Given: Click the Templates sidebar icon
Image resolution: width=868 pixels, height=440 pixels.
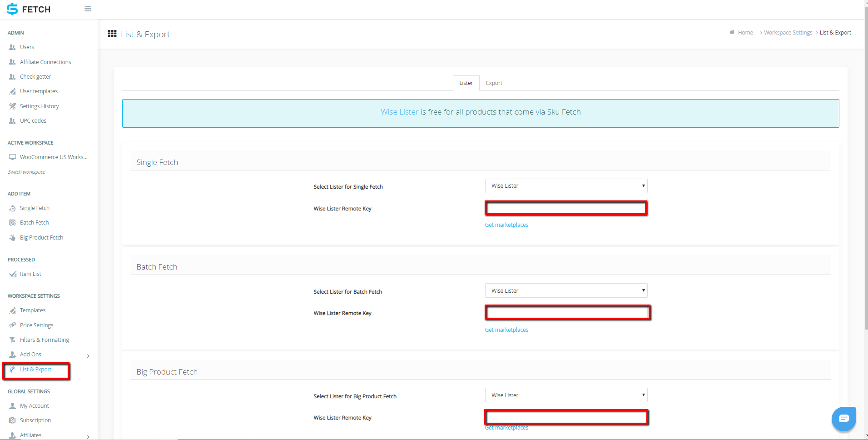Looking at the screenshot, I should pyautogui.click(x=12, y=310).
